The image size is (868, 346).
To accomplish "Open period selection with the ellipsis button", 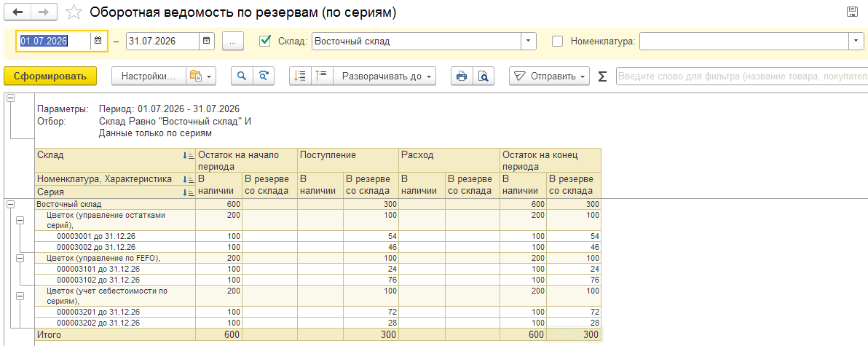I will (233, 41).
